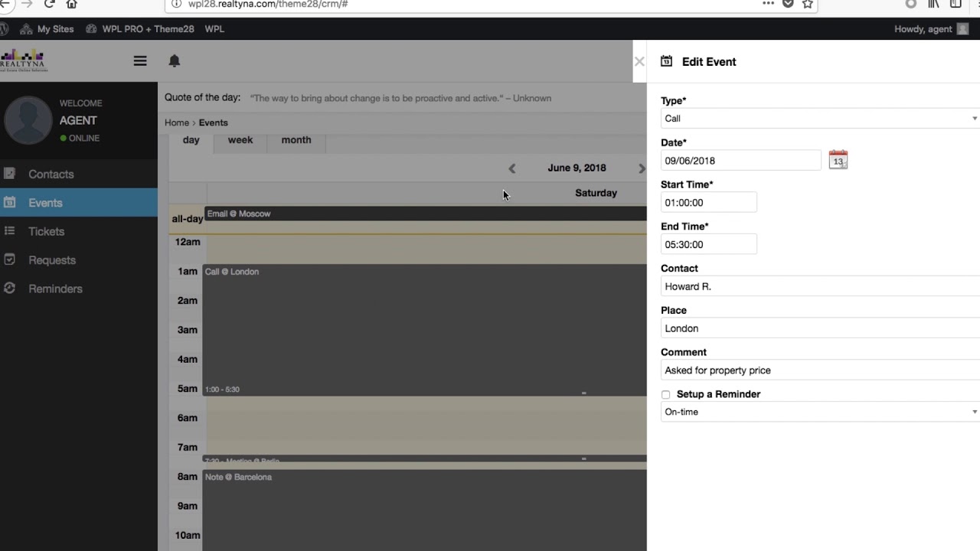The height and width of the screenshot is (551, 980).
Task: Click the Contact field Howard R.
Action: [x=820, y=286]
